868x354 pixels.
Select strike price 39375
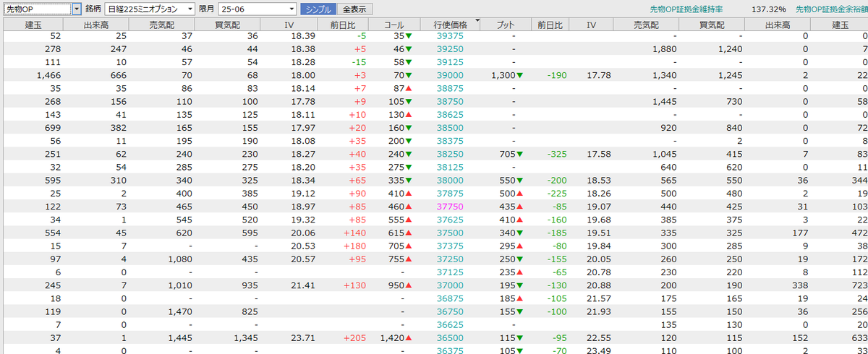pyautogui.click(x=451, y=36)
